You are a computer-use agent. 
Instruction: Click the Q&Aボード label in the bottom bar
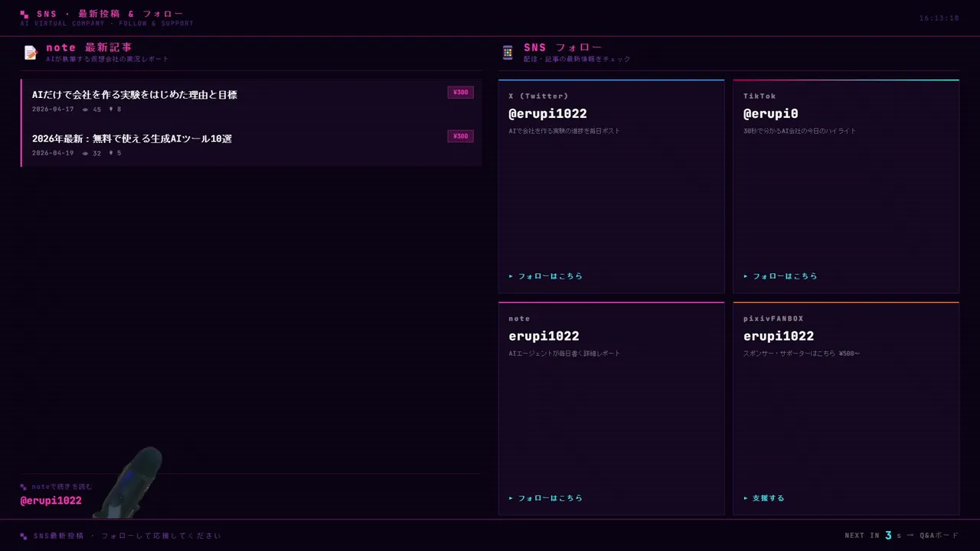tap(939, 536)
